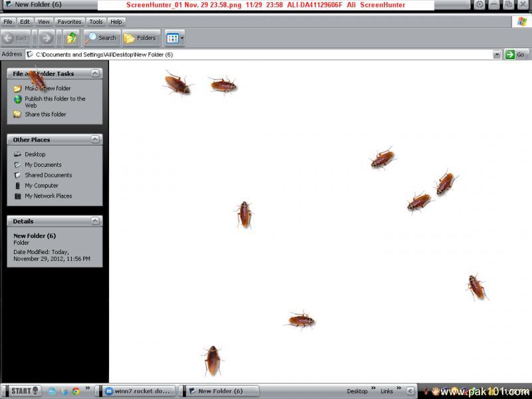Screen dimensions: 532x399
Task: Click the Go button beside address bar
Action: click(x=515, y=55)
